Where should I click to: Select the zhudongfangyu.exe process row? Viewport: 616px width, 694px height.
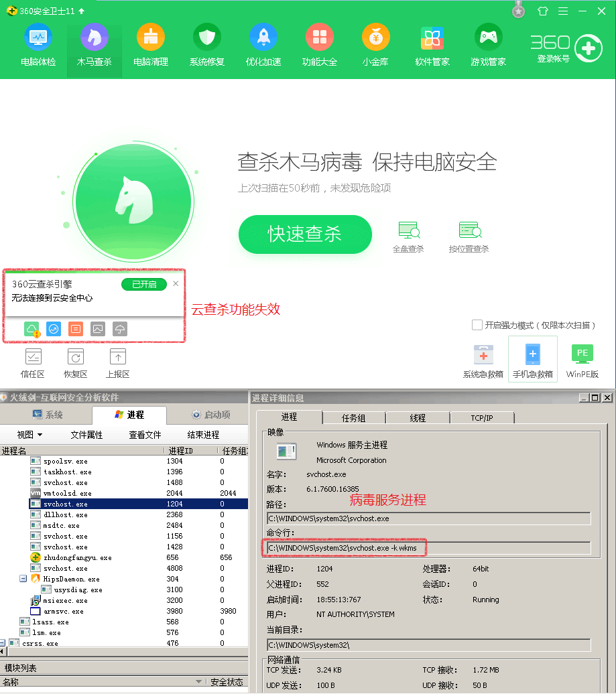tap(124, 557)
